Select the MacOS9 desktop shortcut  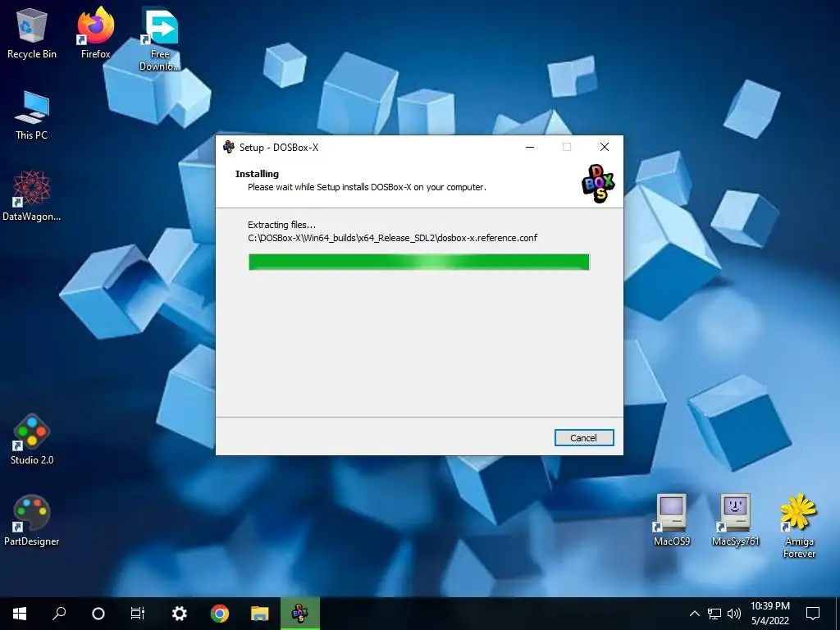(672, 520)
